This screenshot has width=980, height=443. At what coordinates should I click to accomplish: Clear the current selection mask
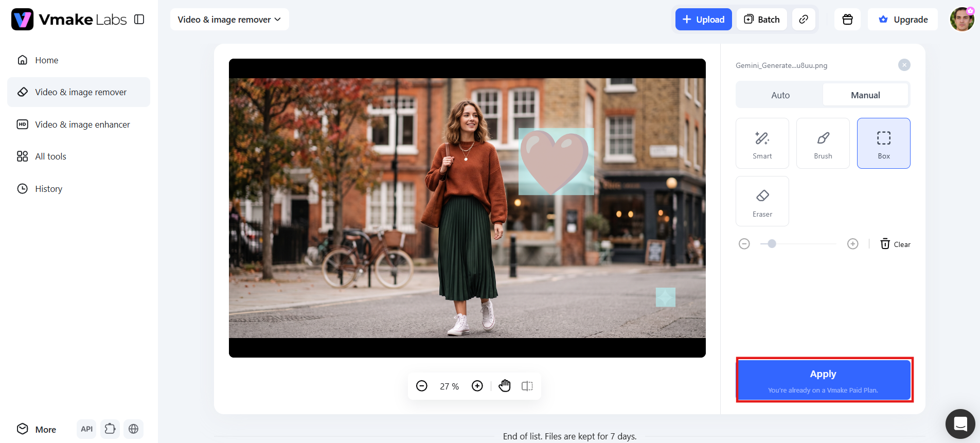click(x=895, y=244)
